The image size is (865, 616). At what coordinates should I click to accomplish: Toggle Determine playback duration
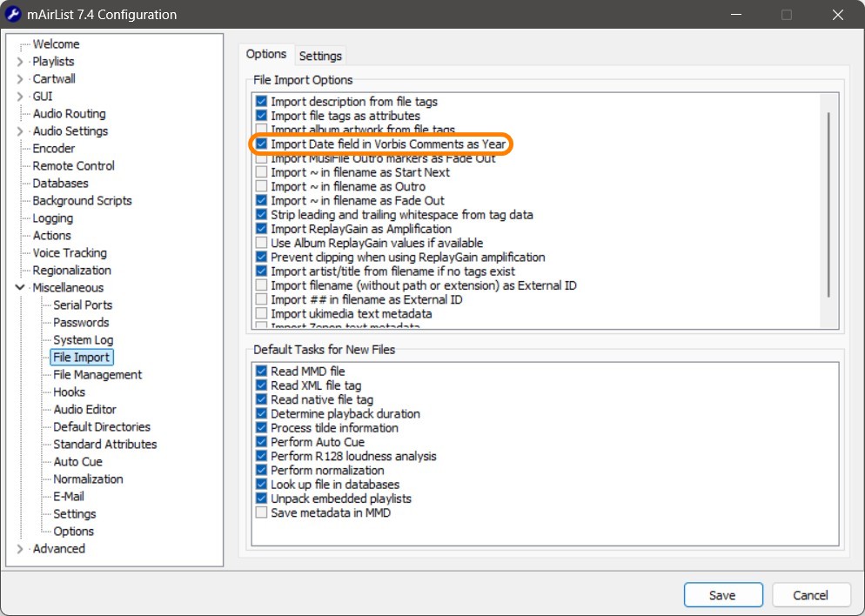click(261, 413)
